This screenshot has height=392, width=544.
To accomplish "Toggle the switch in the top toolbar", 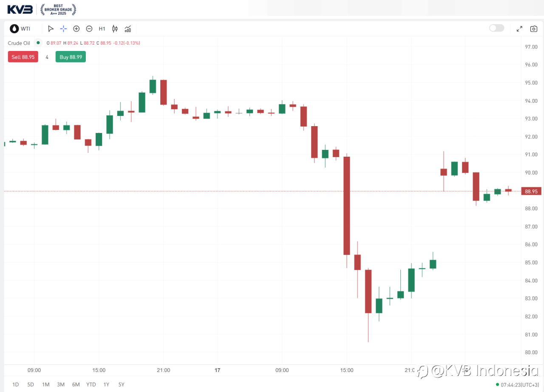I will [x=496, y=28].
